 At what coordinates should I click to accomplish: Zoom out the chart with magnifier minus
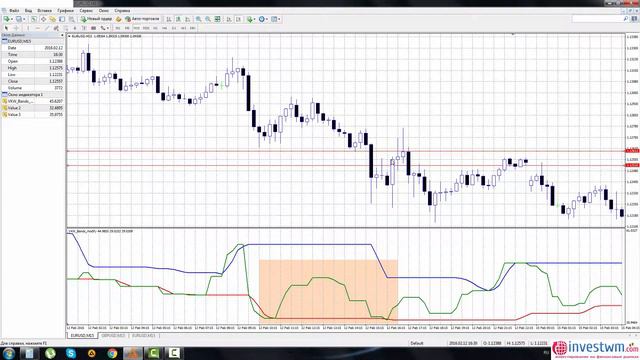pyautogui.click(x=208, y=19)
